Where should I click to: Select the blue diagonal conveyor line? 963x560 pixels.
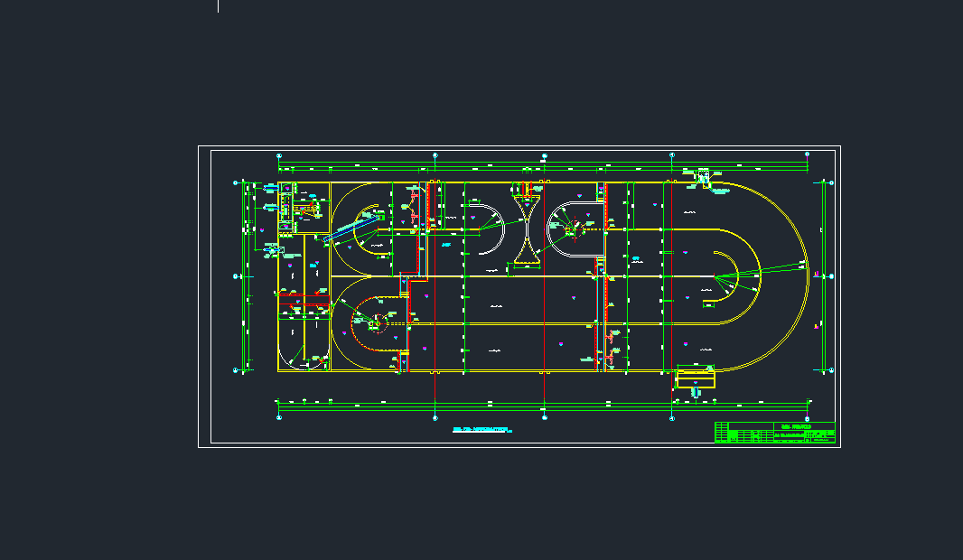351,229
